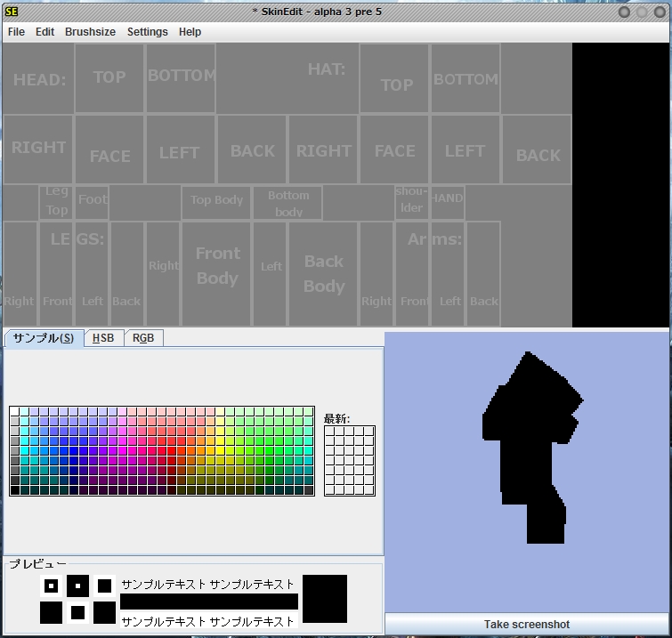The image size is (672, 638).
Task: Pick the black swatch in palette bottom-left corner
Action: (x=14, y=490)
